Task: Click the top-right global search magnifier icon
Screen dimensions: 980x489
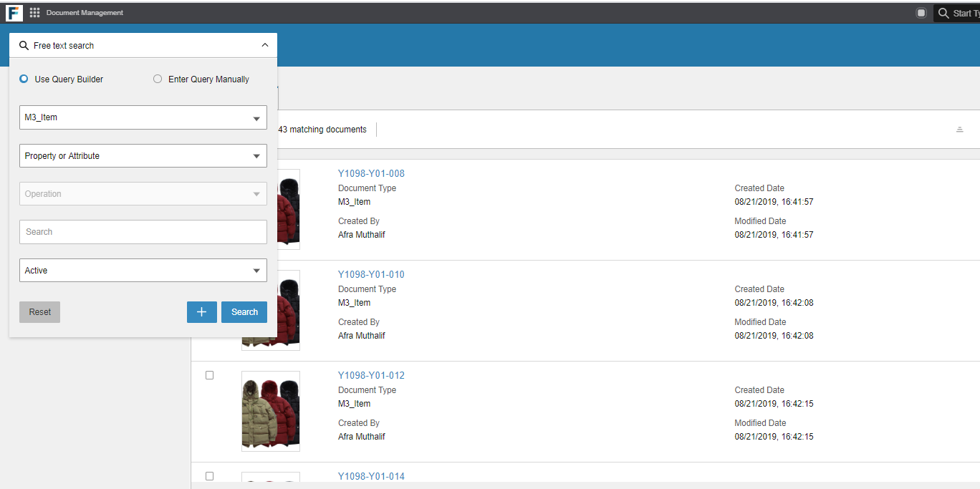Action: point(943,13)
